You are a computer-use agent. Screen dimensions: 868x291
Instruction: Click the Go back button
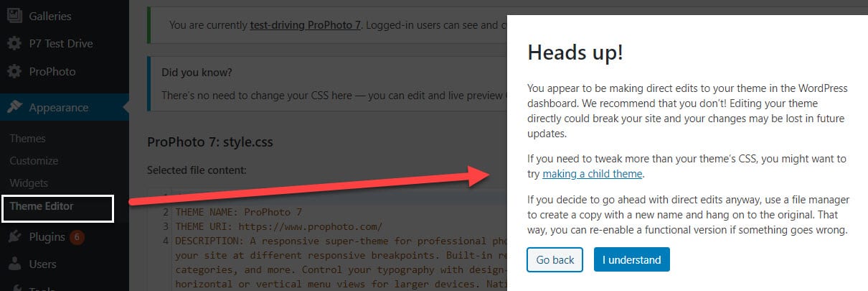click(x=555, y=260)
